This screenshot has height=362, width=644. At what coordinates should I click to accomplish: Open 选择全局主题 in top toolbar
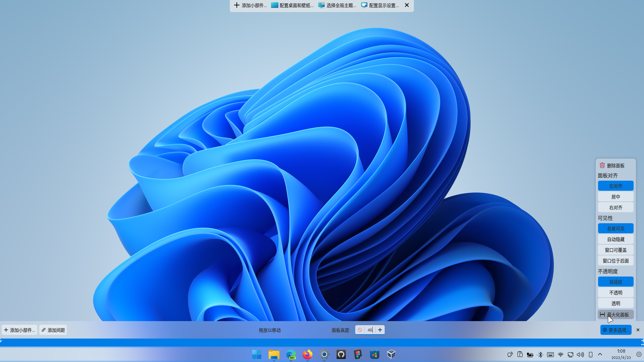[337, 5]
